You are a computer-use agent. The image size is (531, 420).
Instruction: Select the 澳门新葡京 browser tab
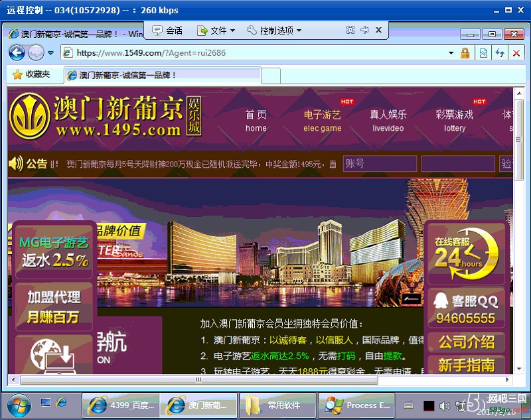(163, 75)
